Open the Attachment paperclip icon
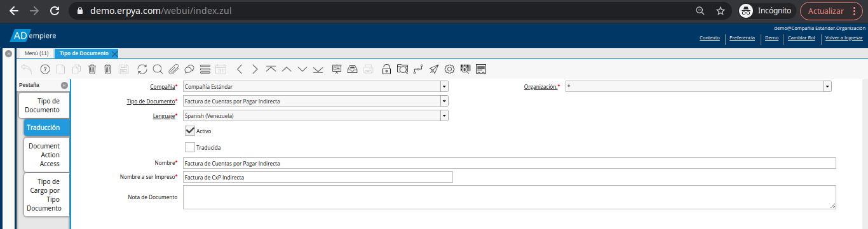This screenshot has height=229, width=868. [x=173, y=69]
